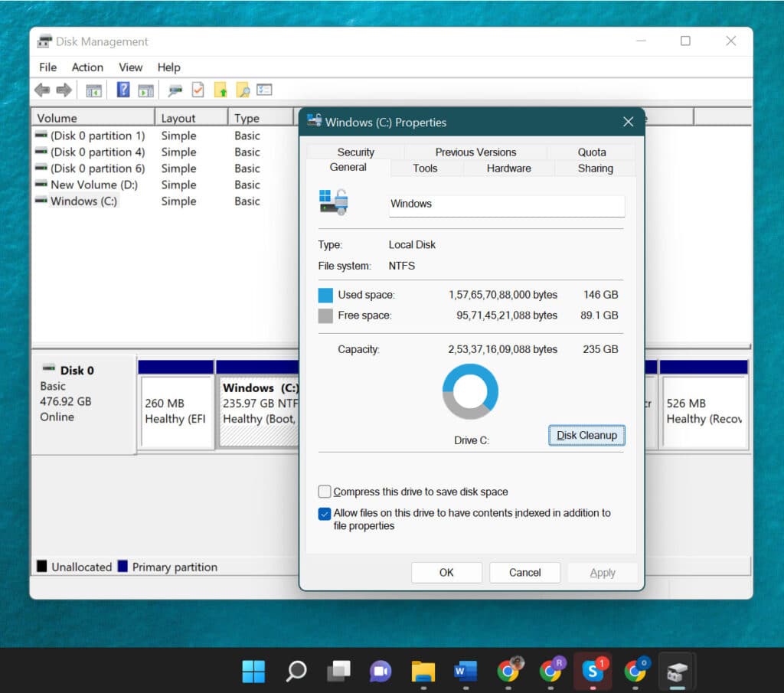Click the blue Primary partition legend swatch
Screen dimensions: 784x693
pos(122,567)
